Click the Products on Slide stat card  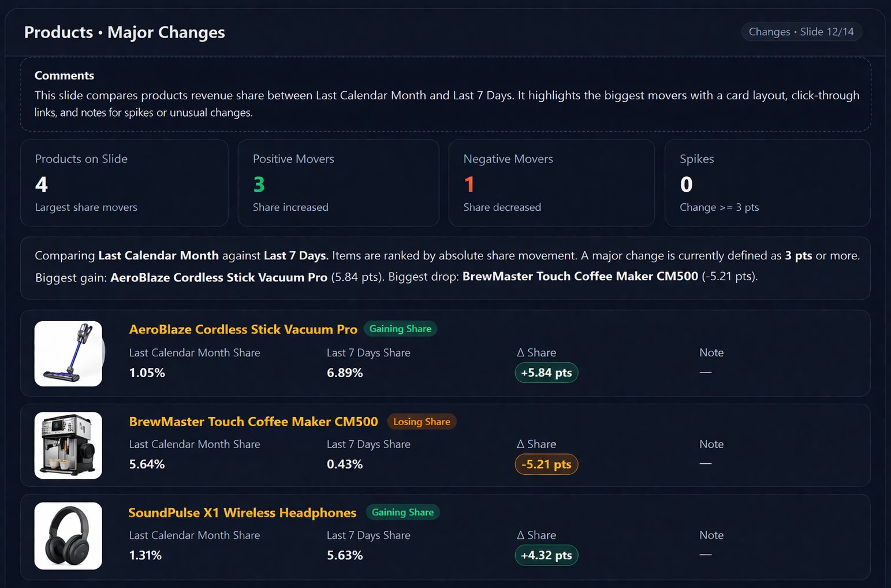[x=124, y=183]
